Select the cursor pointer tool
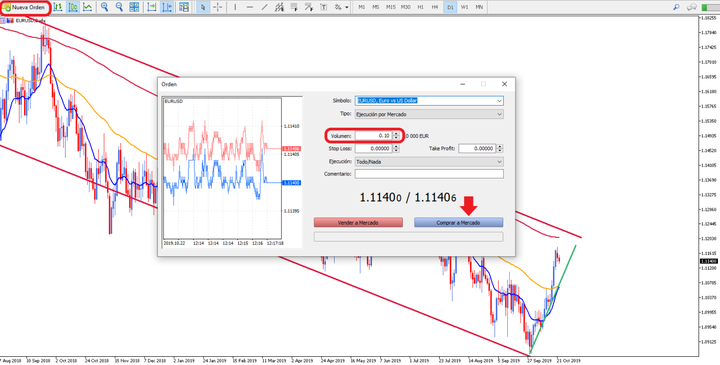Viewport: 720px width, 365px height. [x=203, y=7]
